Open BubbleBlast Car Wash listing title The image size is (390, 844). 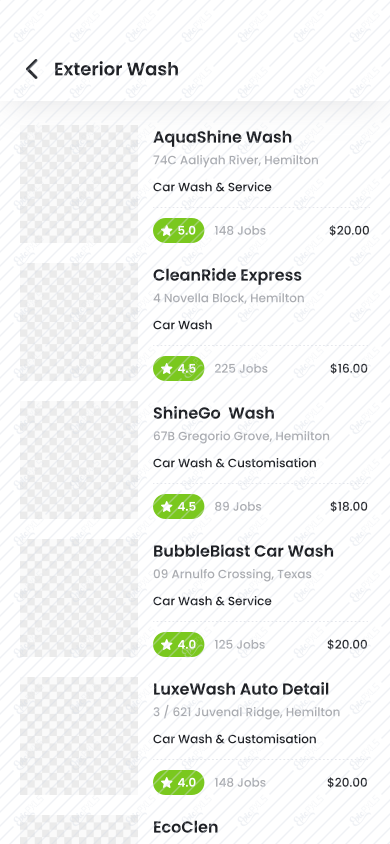click(243, 551)
